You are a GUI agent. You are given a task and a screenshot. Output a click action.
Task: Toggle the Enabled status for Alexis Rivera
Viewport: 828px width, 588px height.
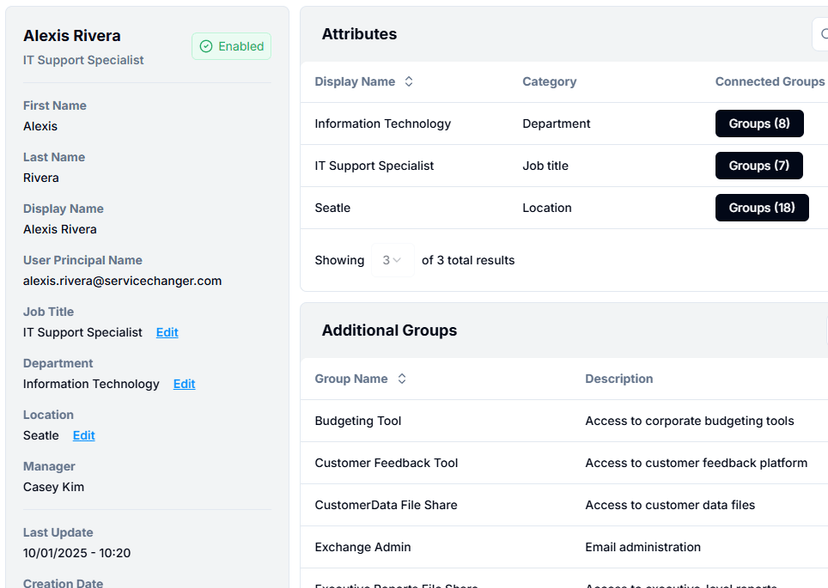click(x=231, y=46)
